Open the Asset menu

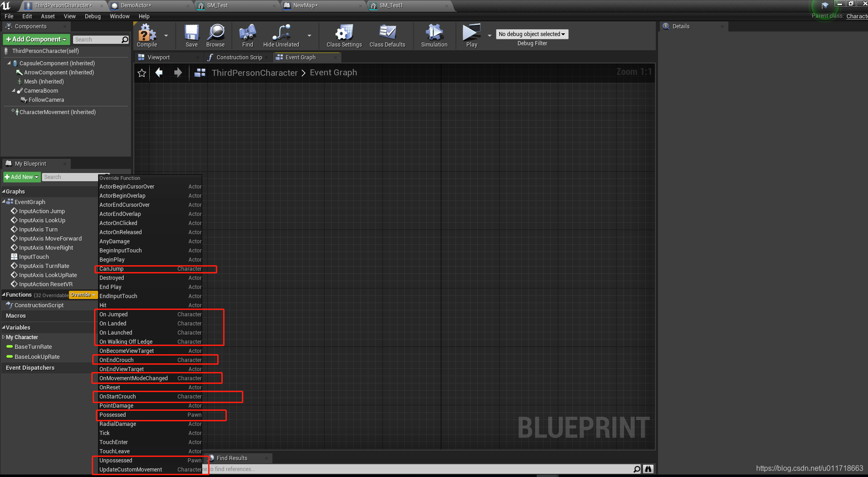point(48,16)
